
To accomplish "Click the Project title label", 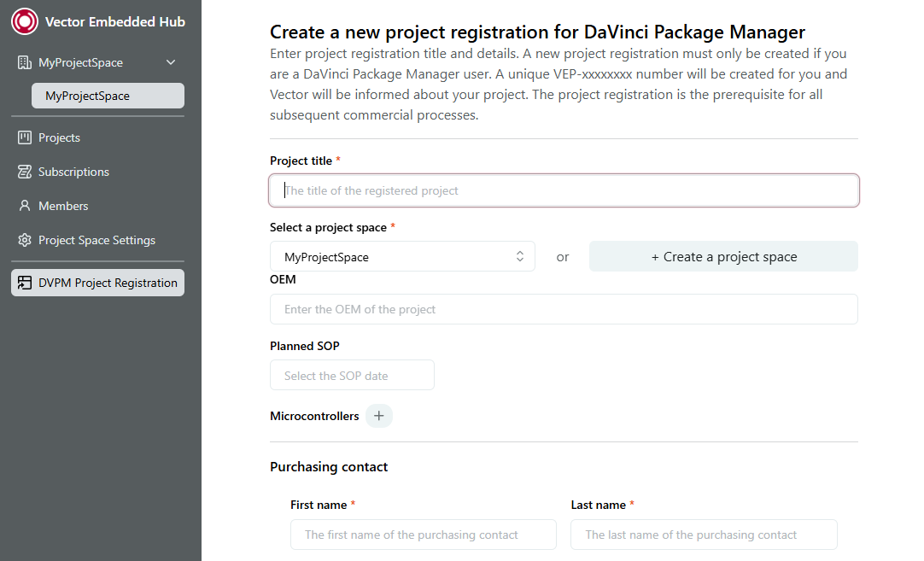I will [x=301, y=161].
